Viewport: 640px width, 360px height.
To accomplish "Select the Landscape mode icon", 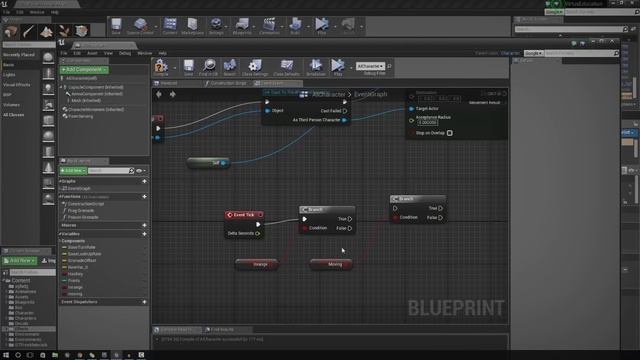I will coord(46,31).
